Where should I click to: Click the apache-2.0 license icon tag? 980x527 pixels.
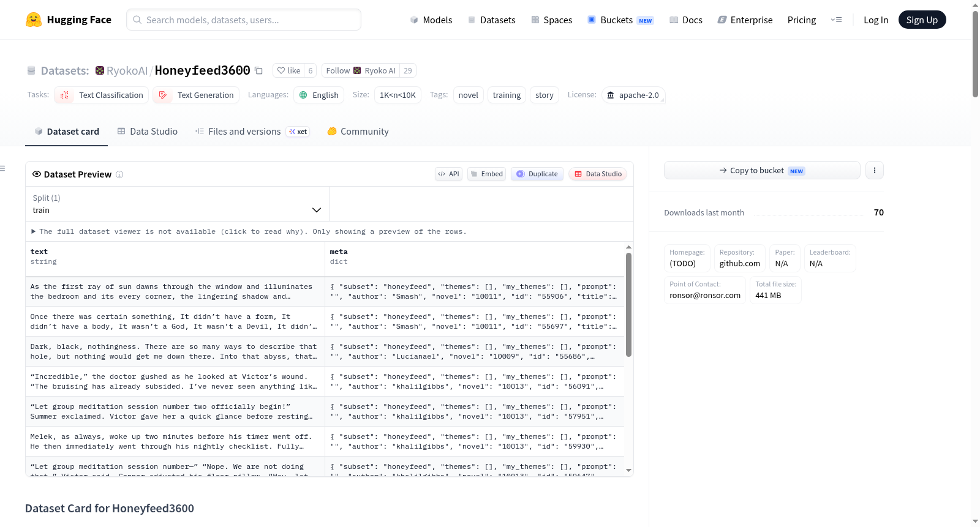point(633,95)
